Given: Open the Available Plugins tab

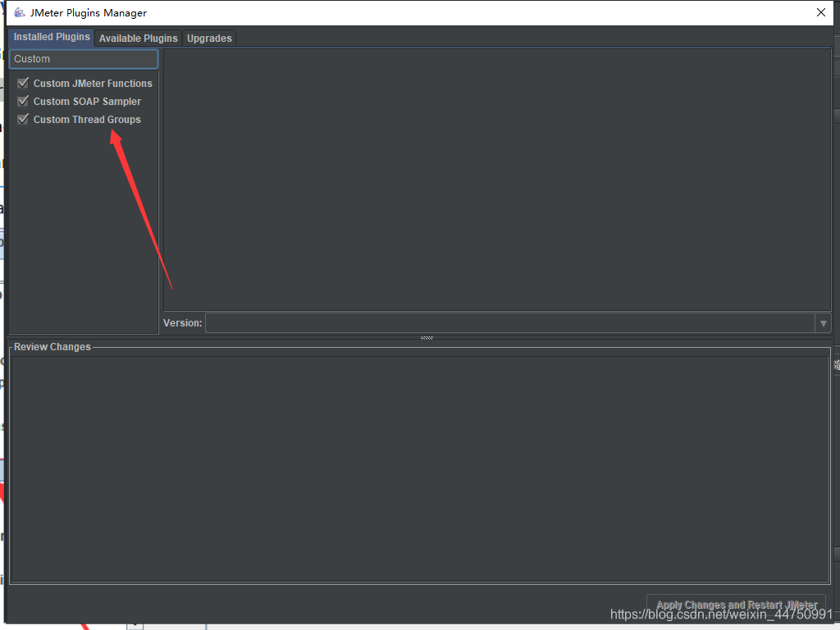Looking at the screenshot, I should pyautogui.click(x=138, y=38).
